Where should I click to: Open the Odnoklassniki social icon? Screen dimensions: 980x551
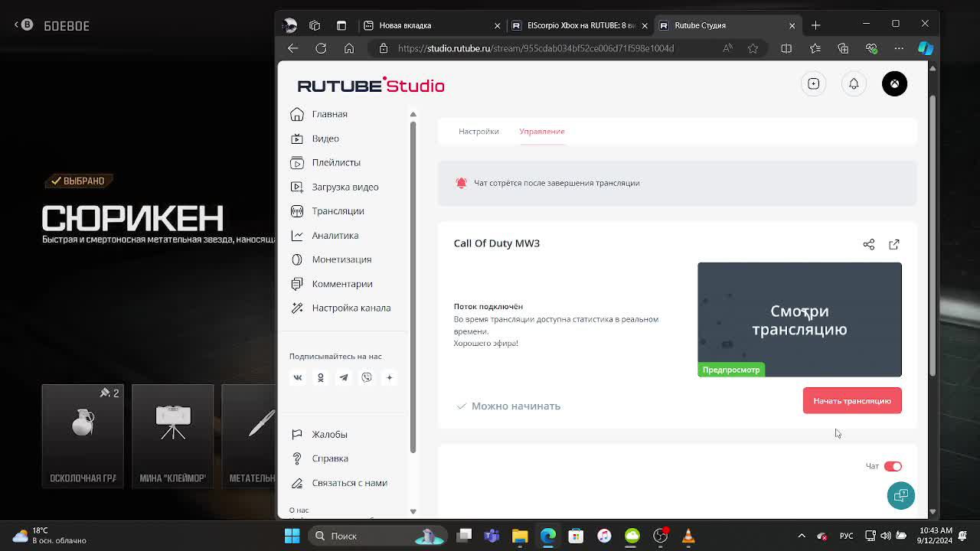pos(321,377)
